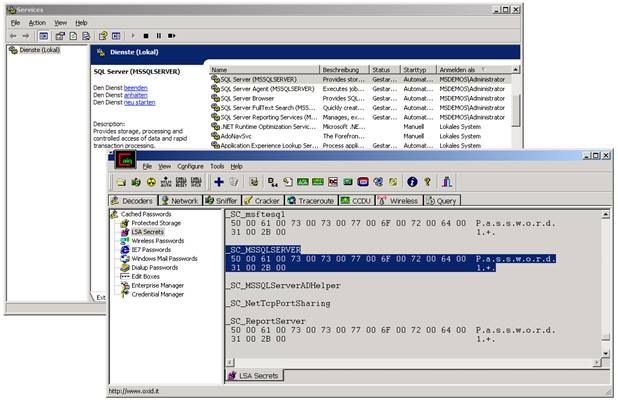Select Dialup Passwords tree item
The height and width of the screenshot is (402, 618).
click(154, 268)
